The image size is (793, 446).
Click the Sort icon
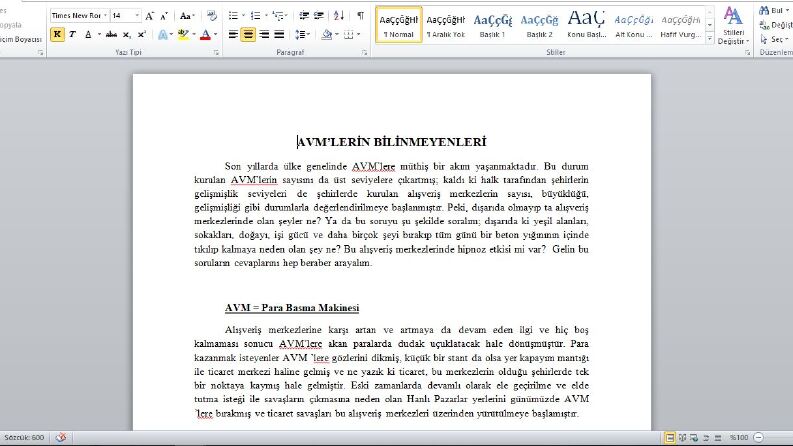click(339, 16)
